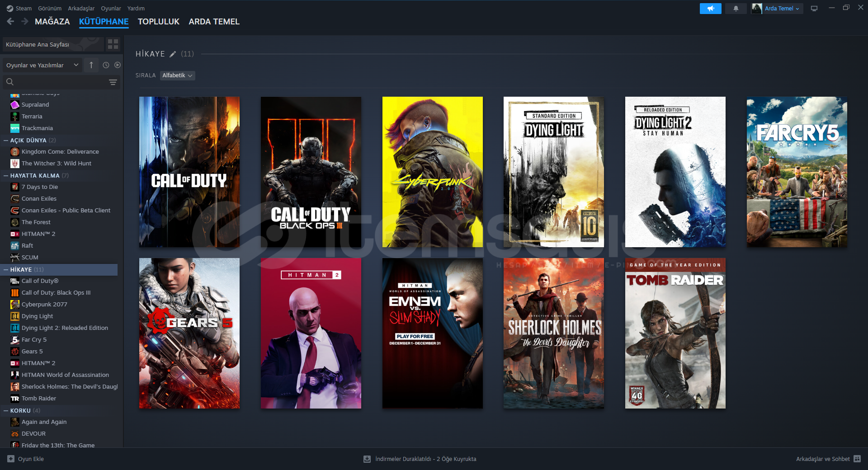Switch to Big Picture mode monitor icon
Viewport: 868px width, 470px height.
point(814,9)
